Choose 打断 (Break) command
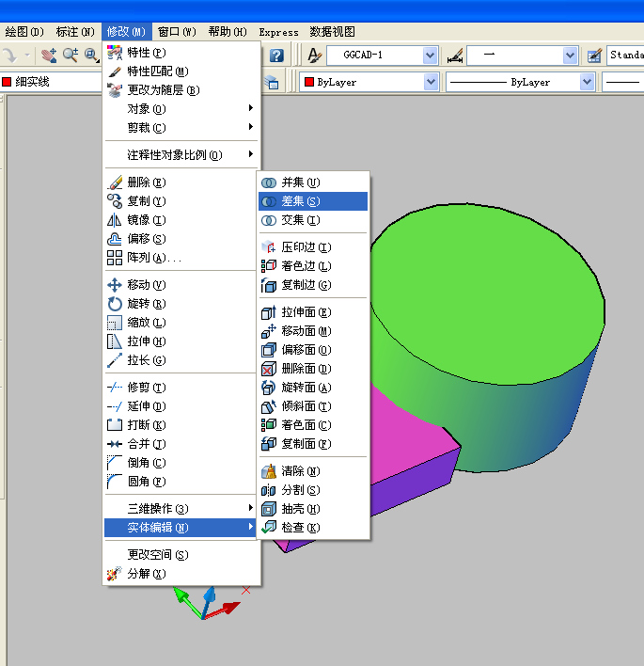The width and height of the screenshot is (644, 666). [x=181, y=425]
